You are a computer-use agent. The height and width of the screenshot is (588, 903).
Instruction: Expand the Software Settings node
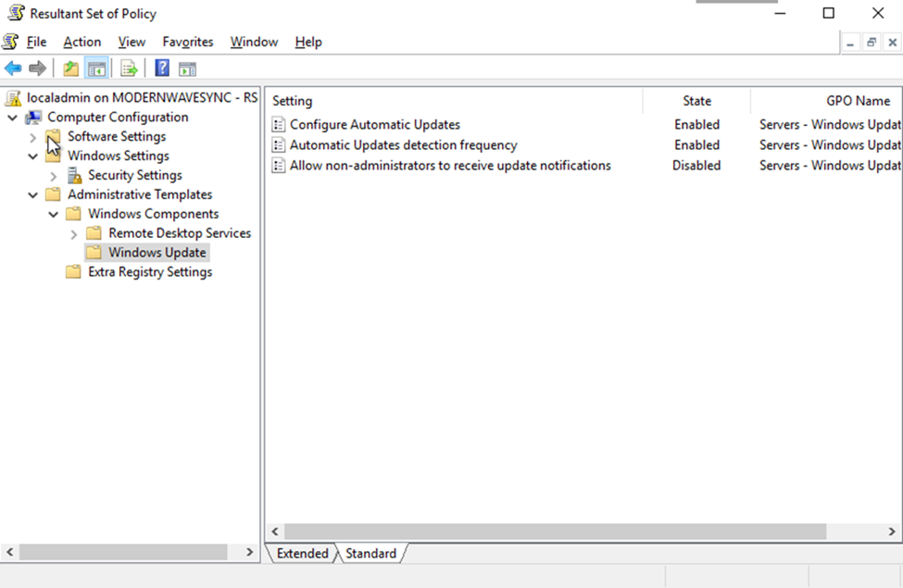tap(32, 137)
